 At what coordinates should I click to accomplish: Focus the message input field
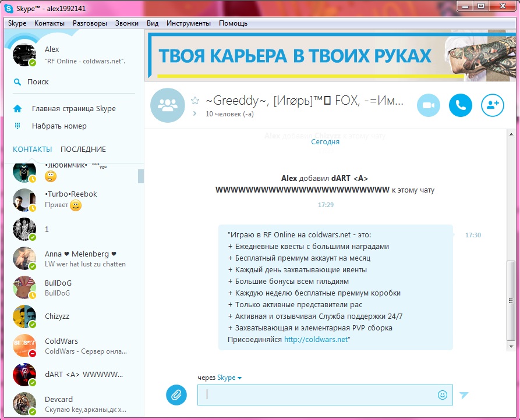pyautogui.click(x=325, y=395)
